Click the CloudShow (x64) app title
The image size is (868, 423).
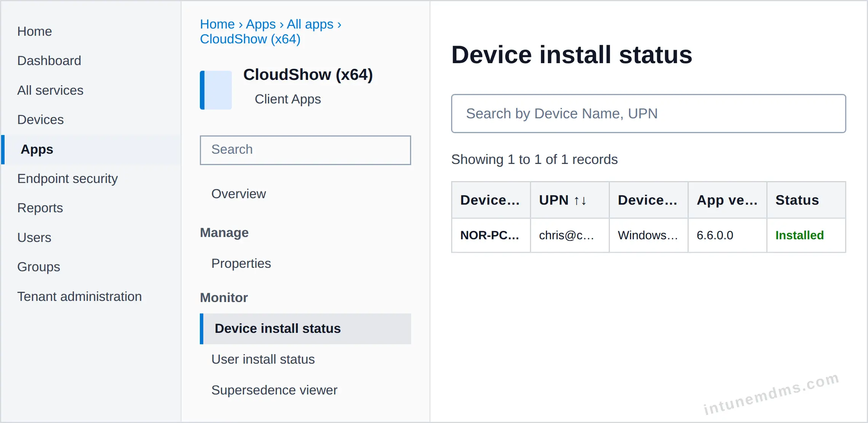click(308, 75)
